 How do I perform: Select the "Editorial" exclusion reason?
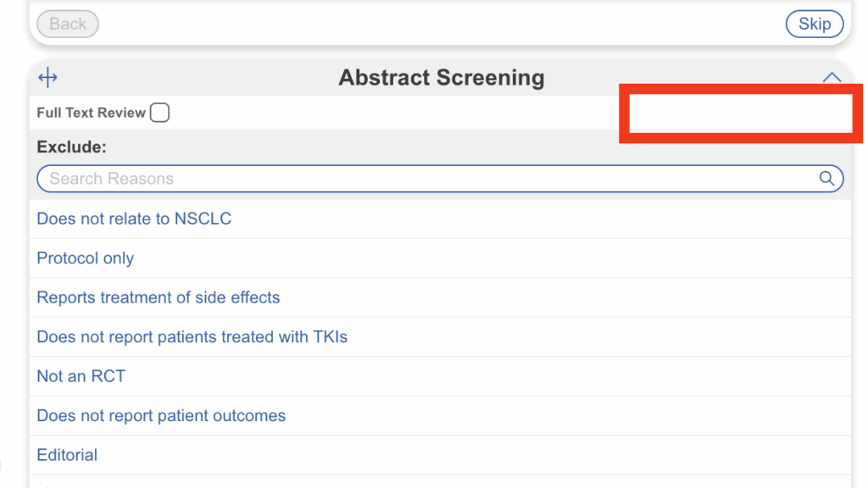68,455
